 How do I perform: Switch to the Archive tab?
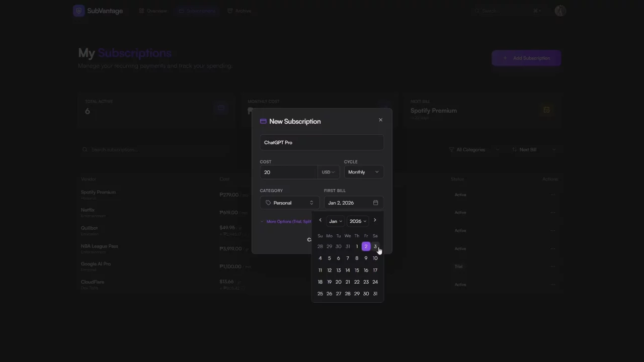[x=239, y=11]
